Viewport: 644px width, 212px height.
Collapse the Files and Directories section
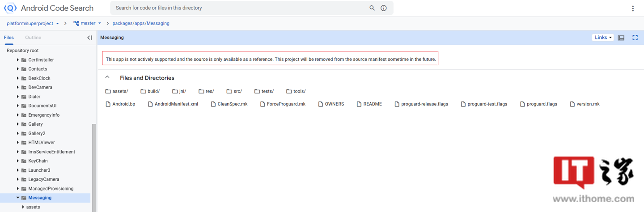click(107, 77)
